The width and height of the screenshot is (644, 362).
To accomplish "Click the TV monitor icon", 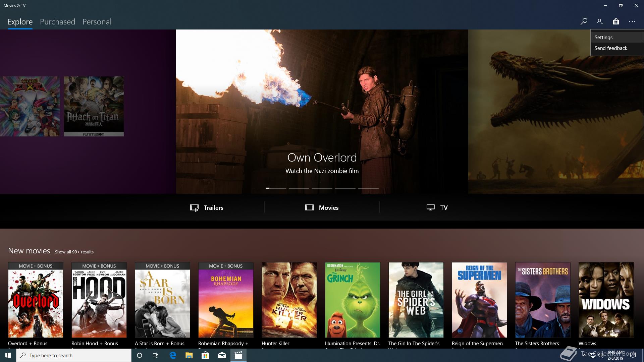I will point(430,207).
